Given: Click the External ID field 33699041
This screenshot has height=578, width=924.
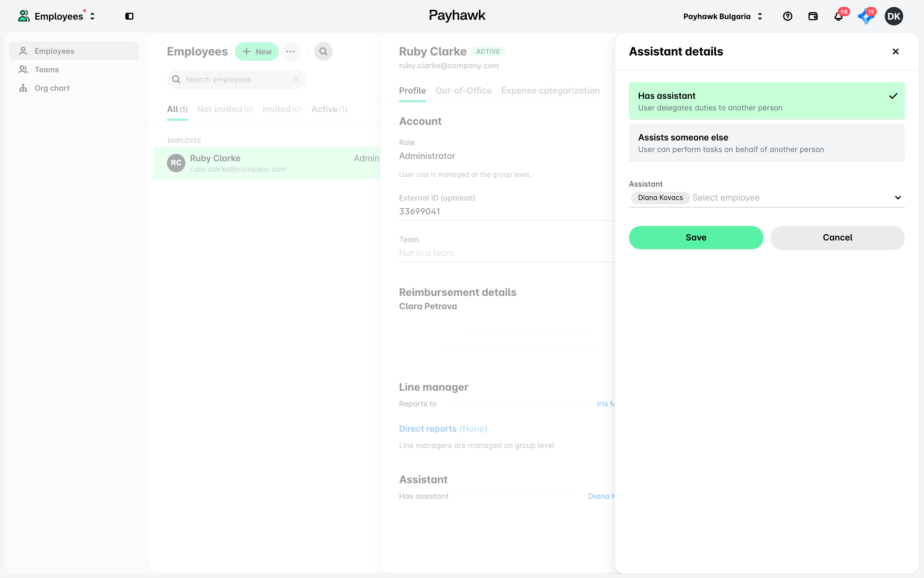Looking at the screenshot, I should pos(507,211).
